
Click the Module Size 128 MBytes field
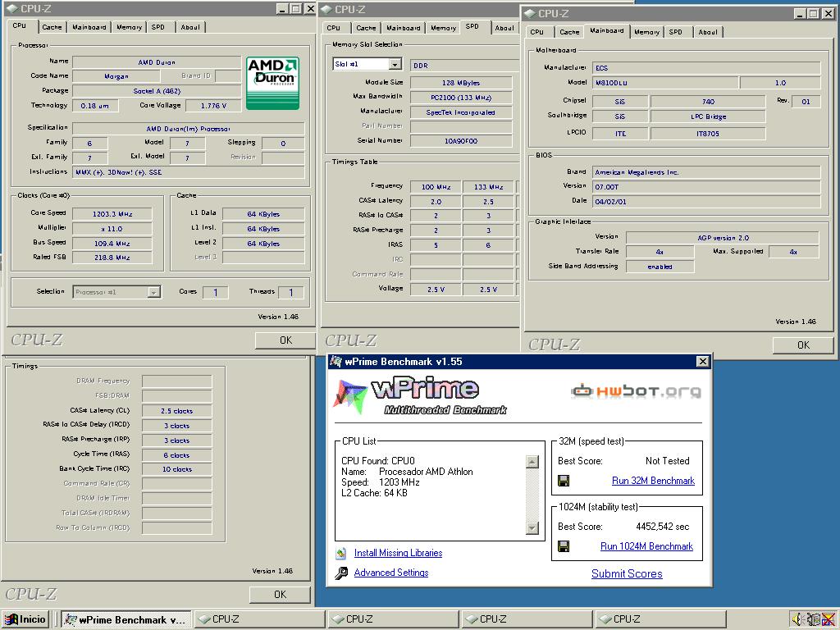pos(461,83)
